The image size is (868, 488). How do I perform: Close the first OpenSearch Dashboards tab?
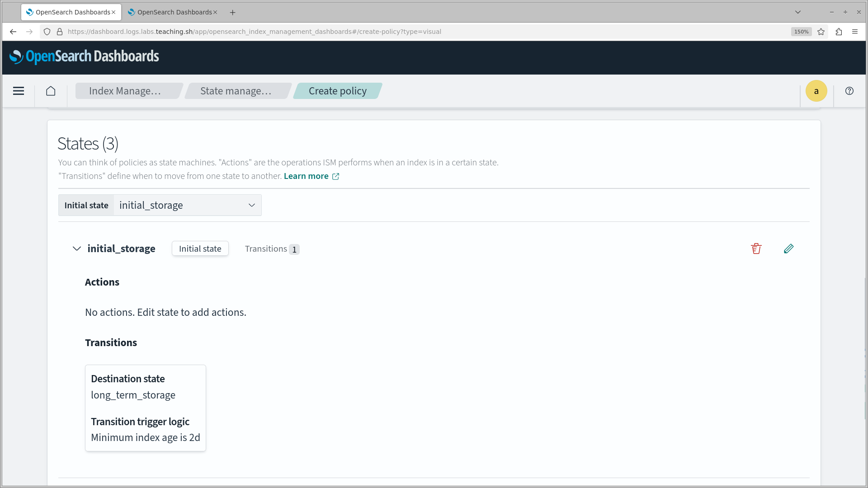click(113, 12)
